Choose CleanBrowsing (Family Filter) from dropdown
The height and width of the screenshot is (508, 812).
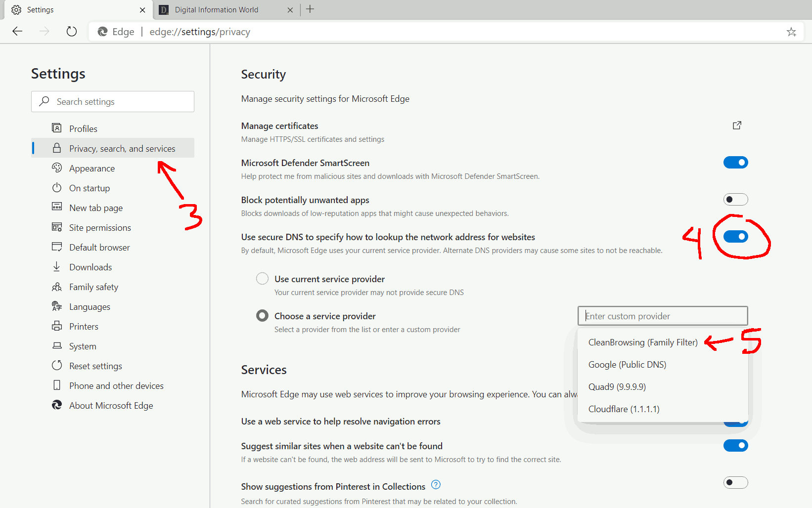[642, 342]
